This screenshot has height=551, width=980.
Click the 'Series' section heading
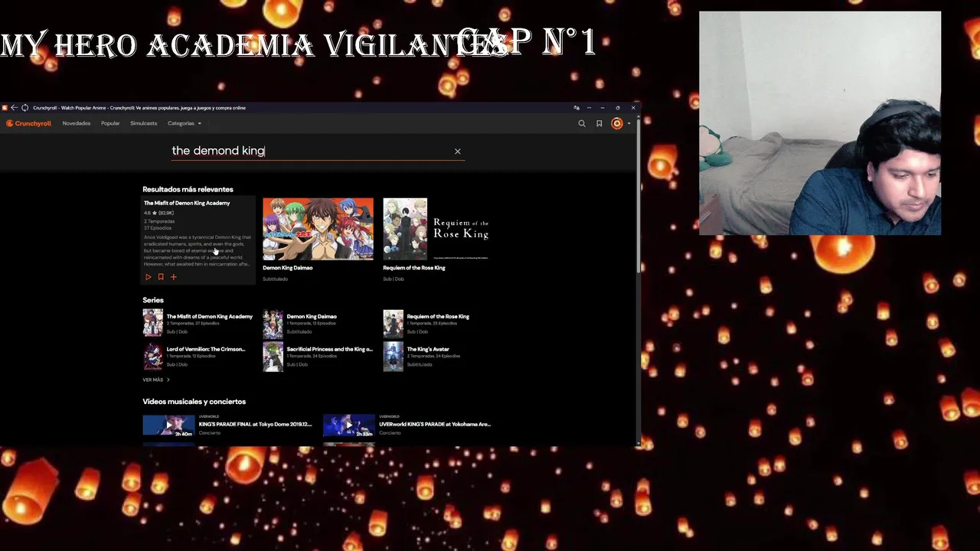point(153,300)
